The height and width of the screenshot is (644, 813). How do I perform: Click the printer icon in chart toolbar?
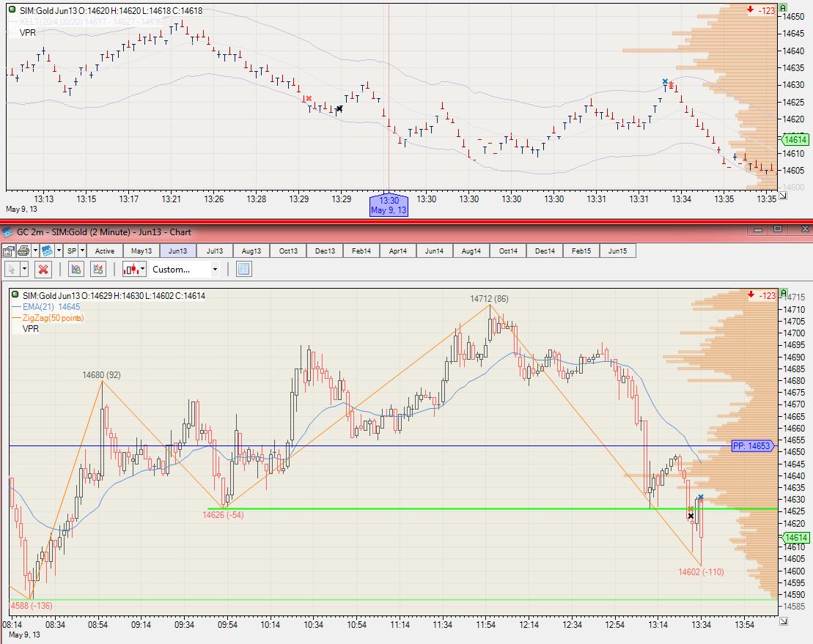(23, 251)
